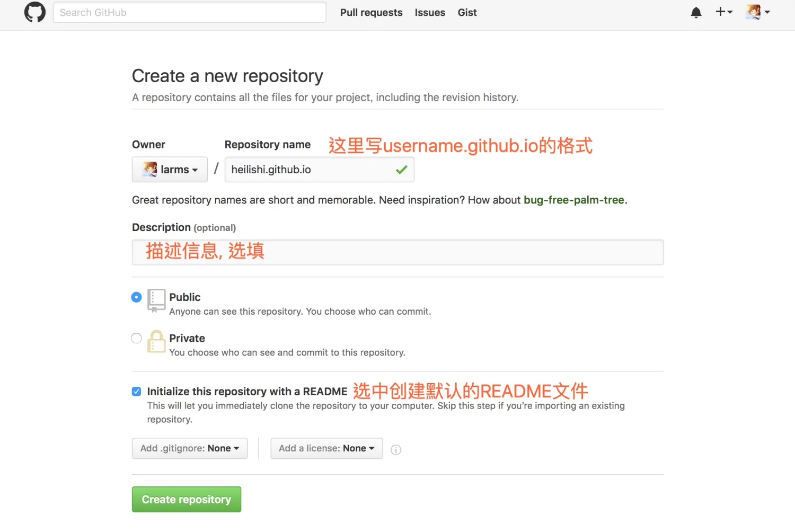Click the Create repository button
This screenshot has width=795, height=532.
[187, 499]
